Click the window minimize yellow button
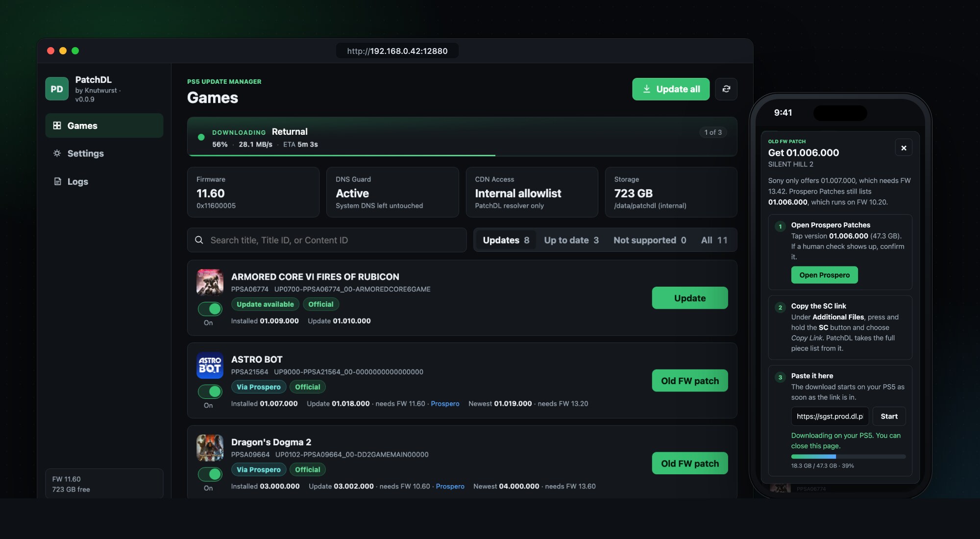The image size is (980, 539). pos(63,51)
